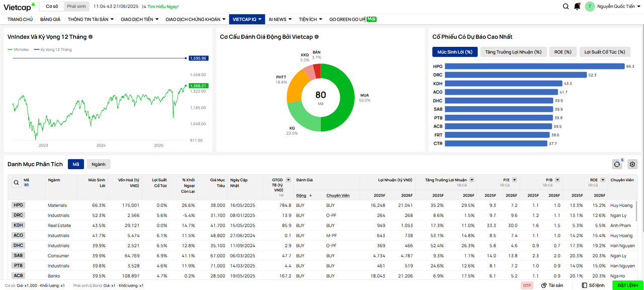Image resolution: width=644 pixels, height=290 pixels.
Task: Select Tăng Trưởng Lợi Nhuận (%) tab
Action: click(513, 52)
